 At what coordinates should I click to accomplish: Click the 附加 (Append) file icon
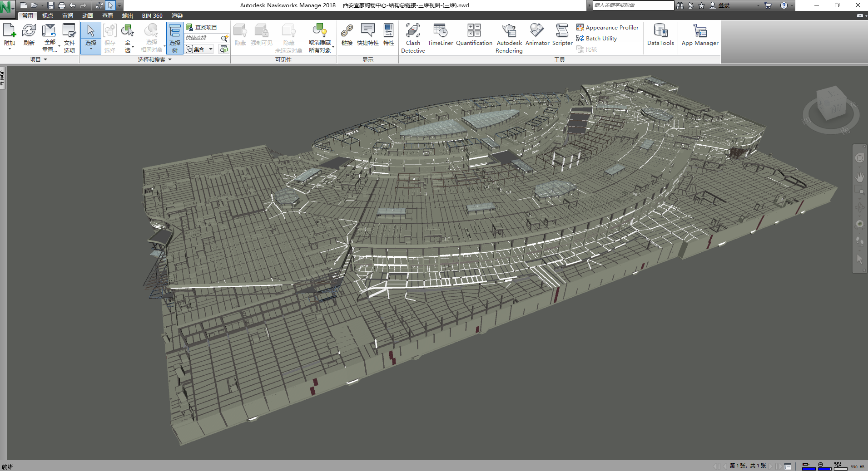(x=10, y=31)
